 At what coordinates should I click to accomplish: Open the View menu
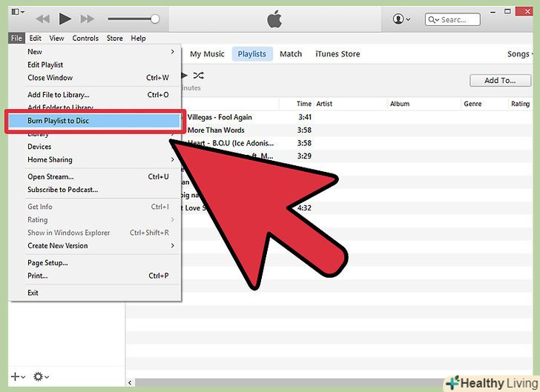[56, 39]
